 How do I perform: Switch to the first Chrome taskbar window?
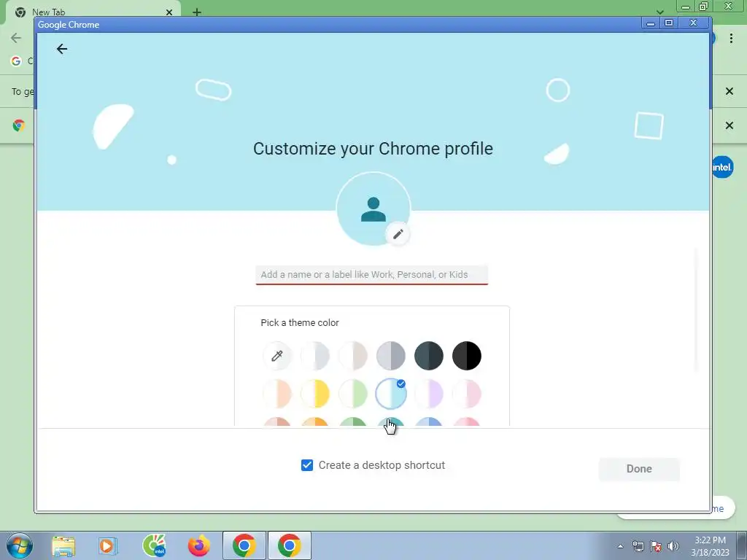pyautogui.click(x=244, y=545)
